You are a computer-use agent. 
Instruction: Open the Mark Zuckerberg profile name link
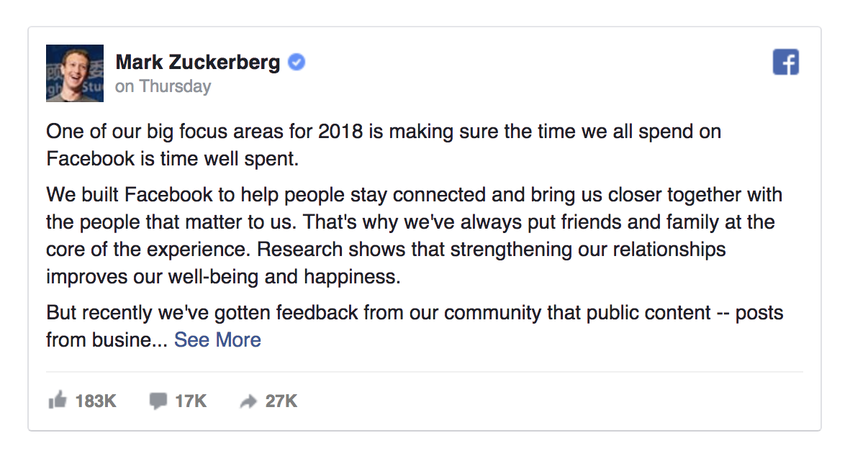coord(197,63)
